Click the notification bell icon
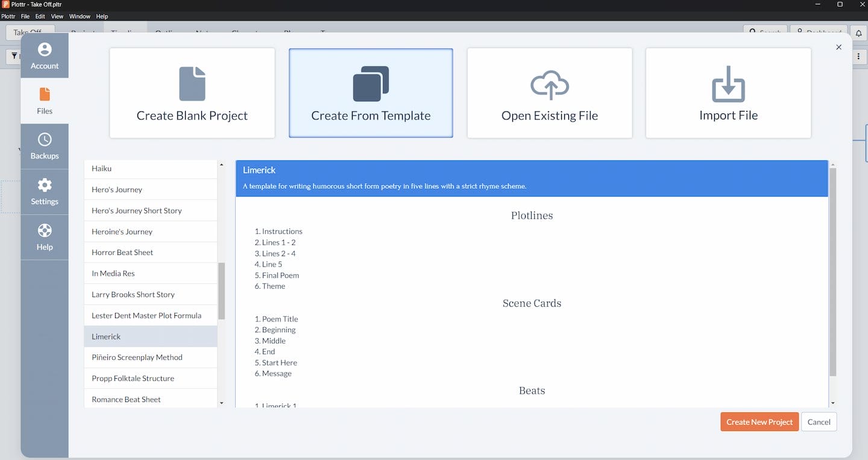This screenshot has height=460, width=868. pos(859,33)
